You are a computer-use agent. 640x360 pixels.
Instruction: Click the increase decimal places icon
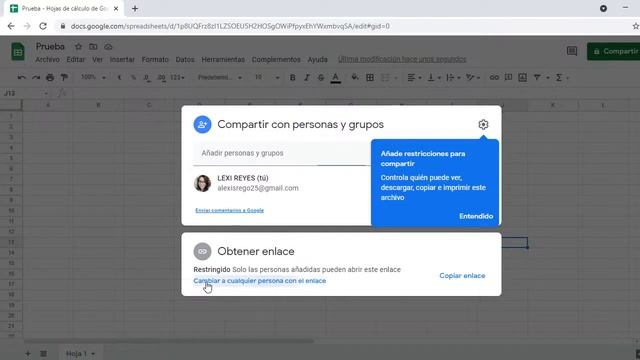[x=161, y=78]
